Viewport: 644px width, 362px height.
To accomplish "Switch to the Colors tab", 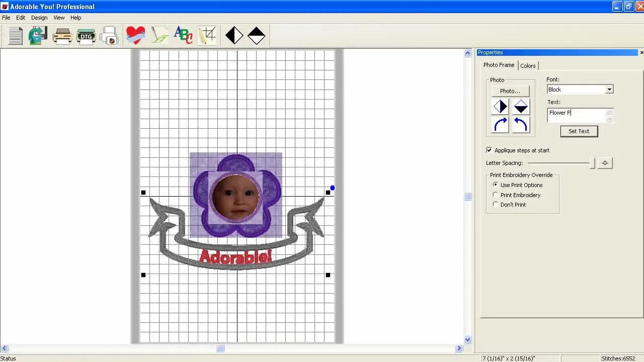I will (528, 65).
